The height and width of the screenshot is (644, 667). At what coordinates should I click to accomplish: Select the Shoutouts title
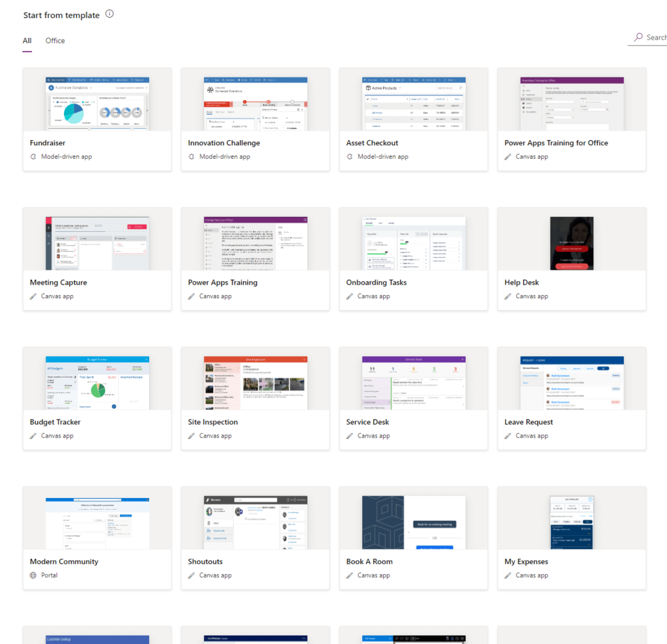205,561
